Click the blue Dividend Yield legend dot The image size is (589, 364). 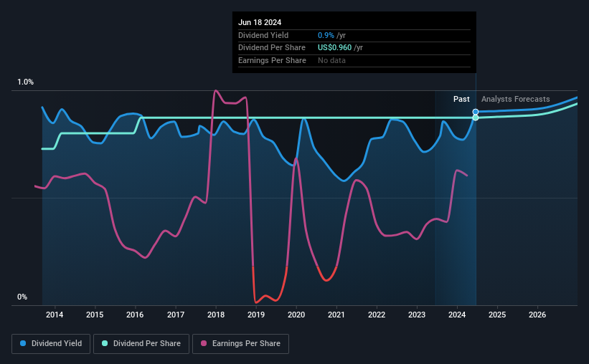pos(23,343)
